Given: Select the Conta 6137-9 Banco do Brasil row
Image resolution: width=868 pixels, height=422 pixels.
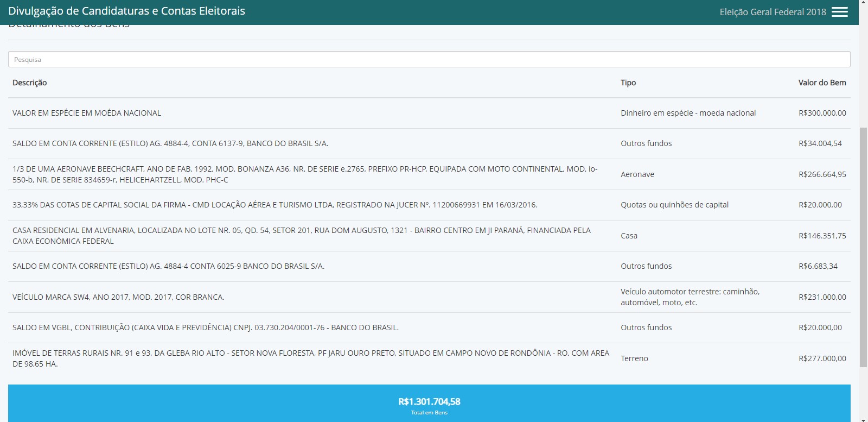Looking at the screenshot, I should click(x=170, y=143).
